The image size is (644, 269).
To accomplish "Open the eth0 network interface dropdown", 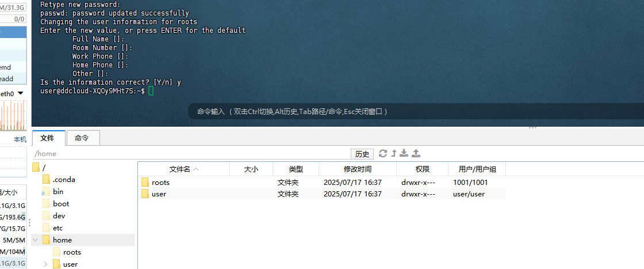I will (x=20, y=94).
